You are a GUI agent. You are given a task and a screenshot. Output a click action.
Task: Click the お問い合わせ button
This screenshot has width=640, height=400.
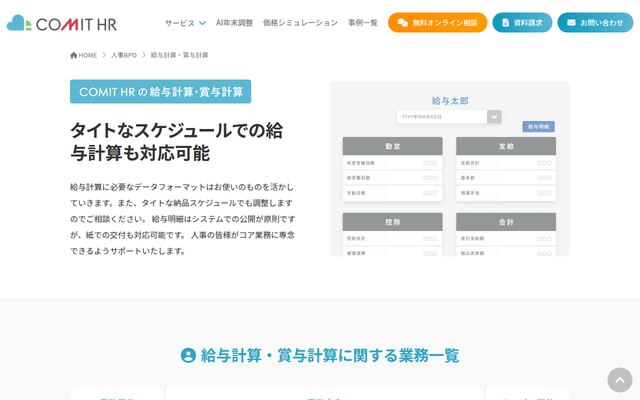[x=595, y=22]
